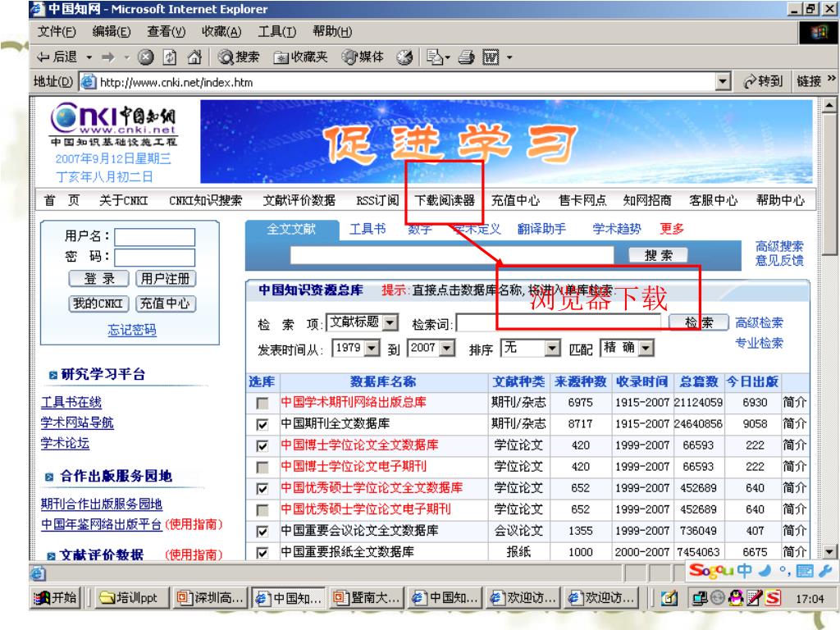Open the 1979 start year dropdown
This screenshot has height=630, width=840.
372,348
